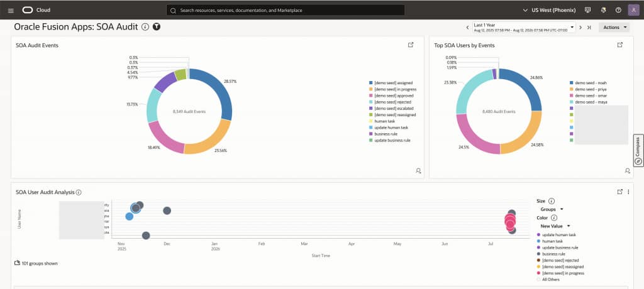Click the '8,480 Audit Events' center label
Image resolution: width=644 pixels, height=289 pixels.
tap(499, 111)
